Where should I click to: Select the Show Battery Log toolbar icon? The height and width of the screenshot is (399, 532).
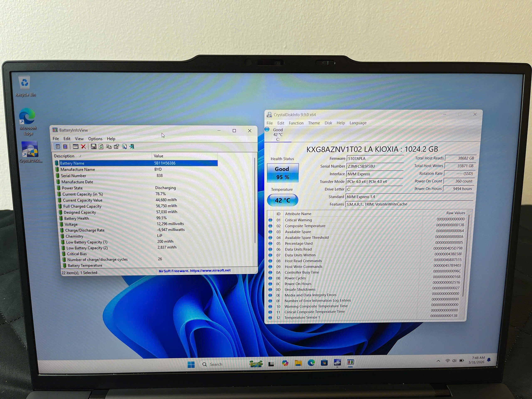[65, 147]
